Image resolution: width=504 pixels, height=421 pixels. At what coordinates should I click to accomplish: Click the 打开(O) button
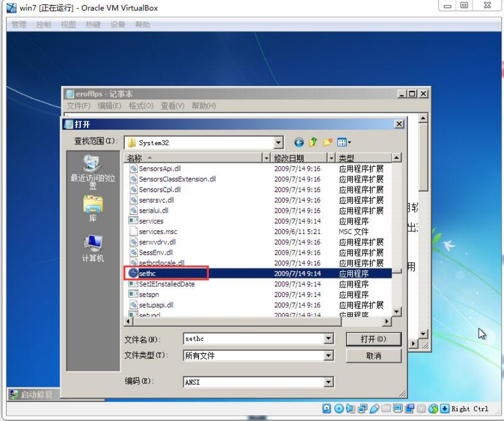pos(374,339)
